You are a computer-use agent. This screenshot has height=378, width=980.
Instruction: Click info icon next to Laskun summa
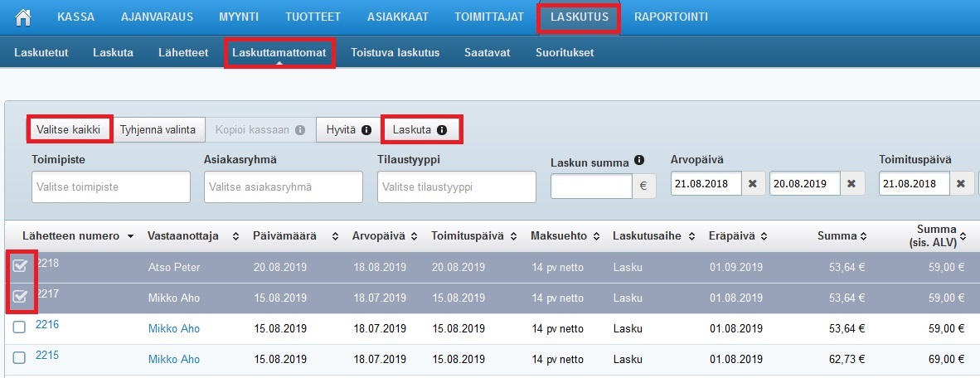point(639,161)
